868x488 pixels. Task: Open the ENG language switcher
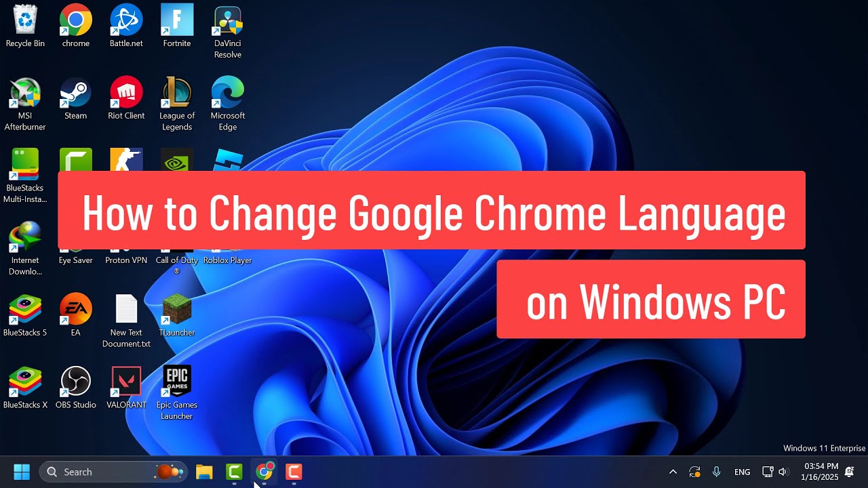click(x=742, y=472)
